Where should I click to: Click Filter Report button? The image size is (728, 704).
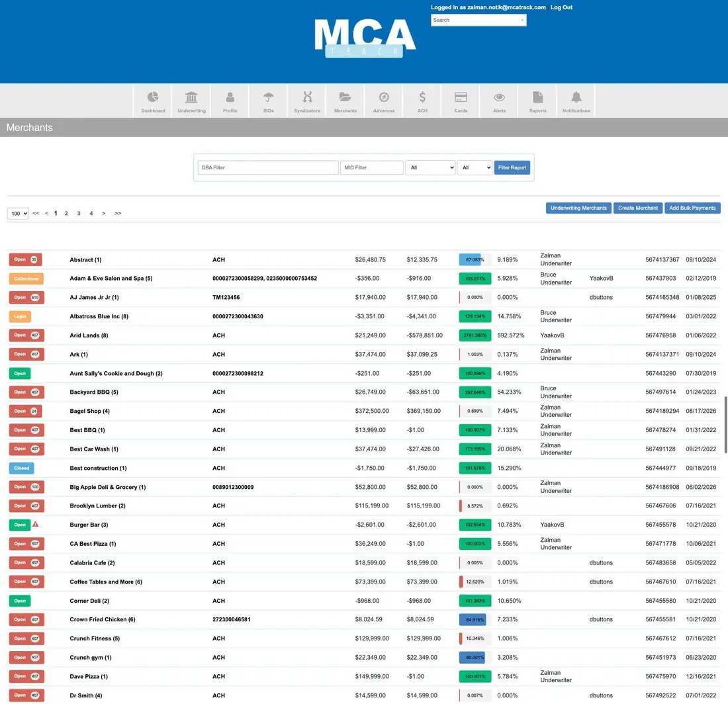(512, 167)
